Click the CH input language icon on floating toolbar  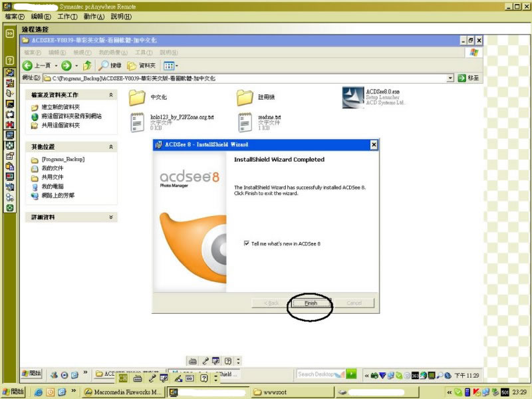(123, 378)
